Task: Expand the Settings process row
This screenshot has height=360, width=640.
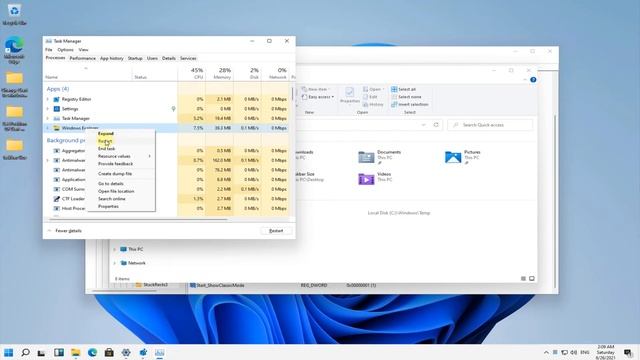Action: coord(48,109)
